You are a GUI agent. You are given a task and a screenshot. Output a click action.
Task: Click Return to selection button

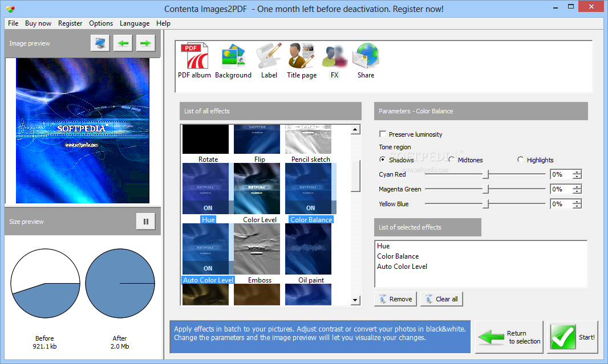pos(509,337)
